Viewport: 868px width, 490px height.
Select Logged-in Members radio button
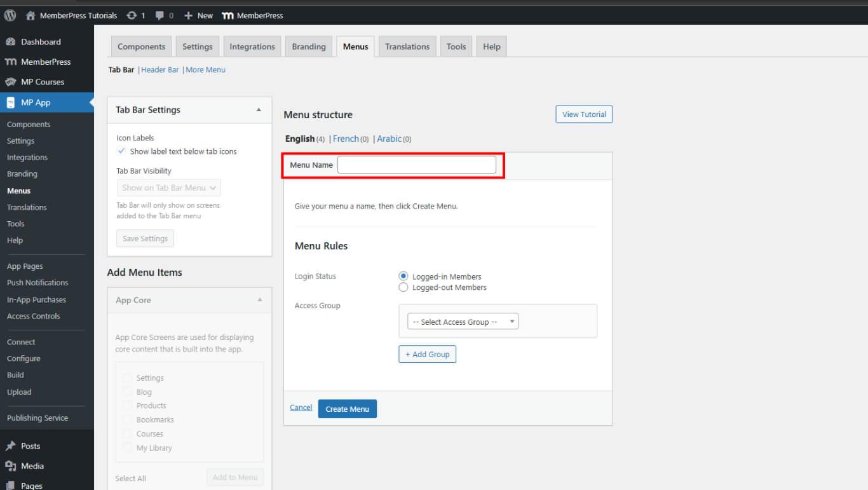(x=403, y=276)
